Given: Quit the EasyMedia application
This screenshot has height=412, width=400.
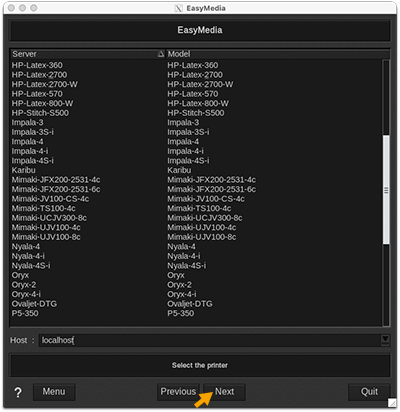Looking at the screenshot, I should pos(369,392).
